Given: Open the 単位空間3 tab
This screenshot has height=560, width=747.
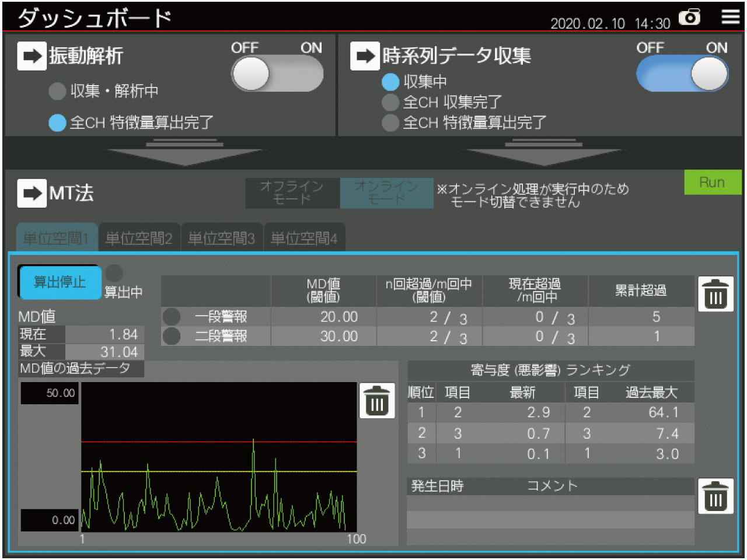Looking at the screenshot, I should [x=222, y=238].
